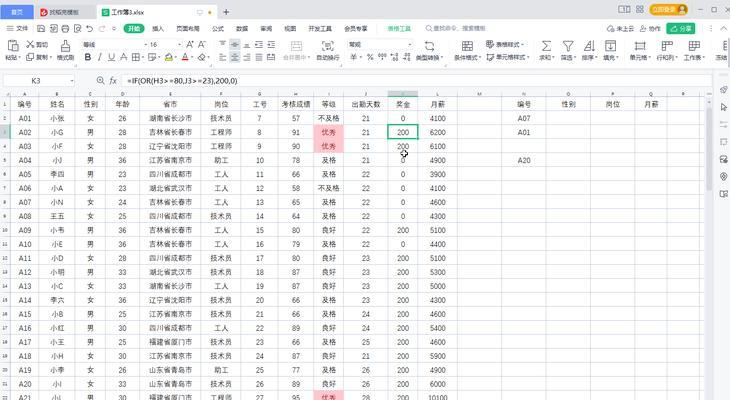
Task: Click the command search field
Action: 456,28
